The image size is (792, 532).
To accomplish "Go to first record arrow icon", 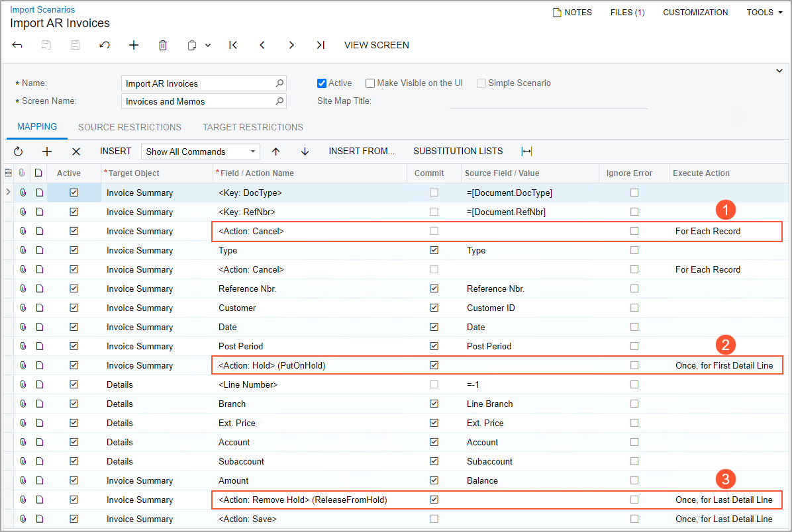I will tap(233, 45).
